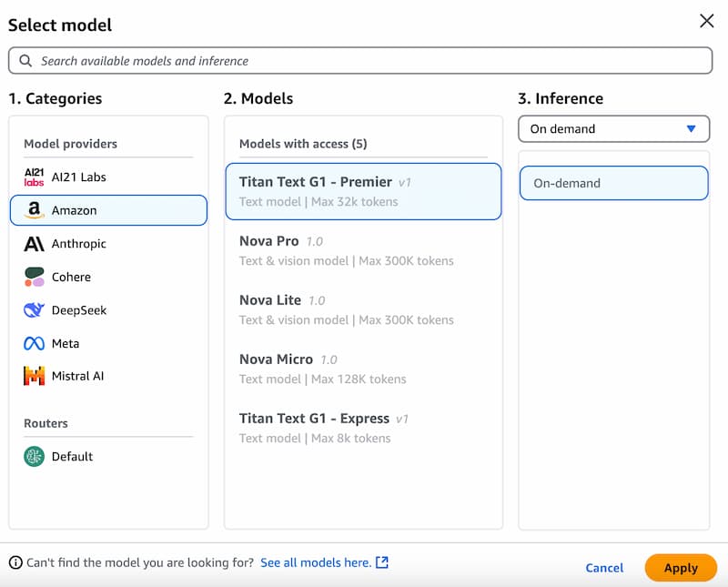
Task: Select the Titan Text G1 - Premier model
Action: click(362, 191)
